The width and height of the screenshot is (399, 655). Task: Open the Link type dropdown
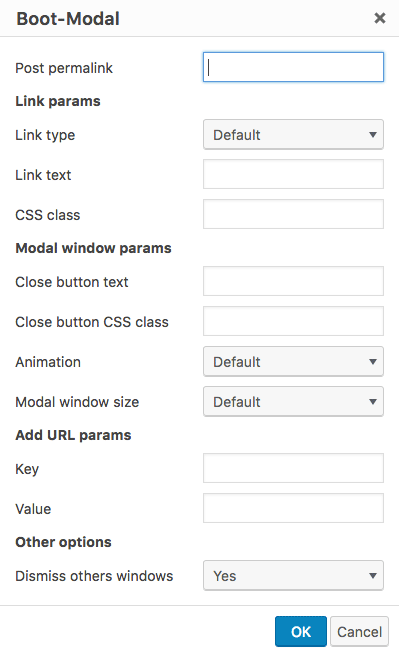click(293, 135)
